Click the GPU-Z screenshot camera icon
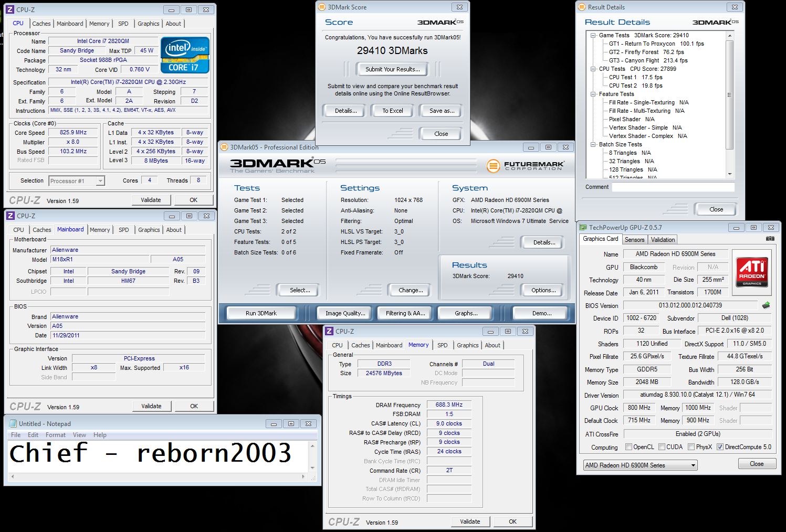The height and width of the screenshot is (532, 786). (x=770, y=239)
